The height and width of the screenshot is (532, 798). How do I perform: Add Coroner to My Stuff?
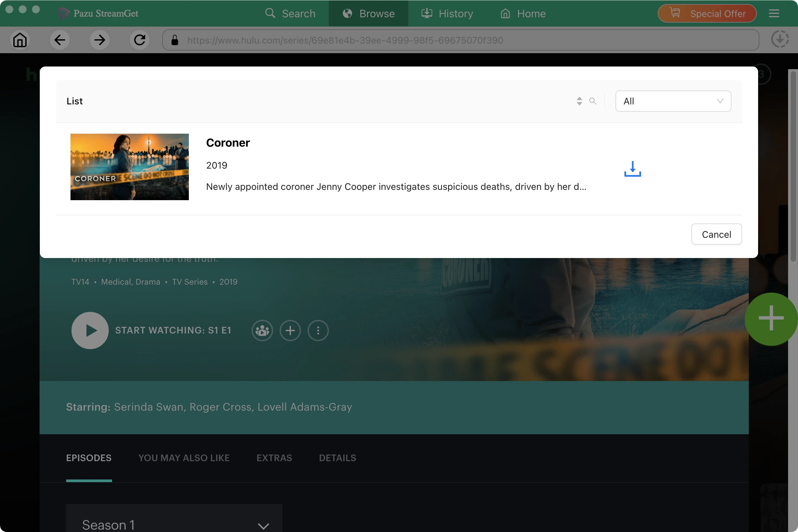coord(290,331)
